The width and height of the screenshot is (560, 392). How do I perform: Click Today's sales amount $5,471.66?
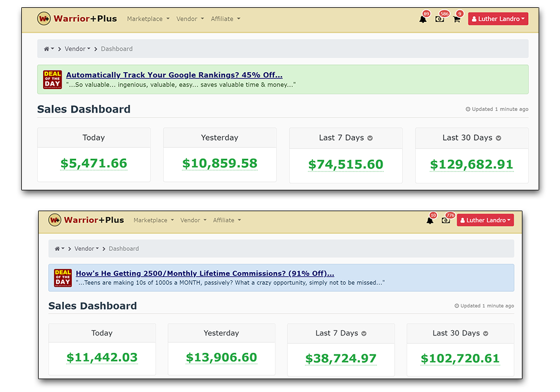tap(94, 164)
